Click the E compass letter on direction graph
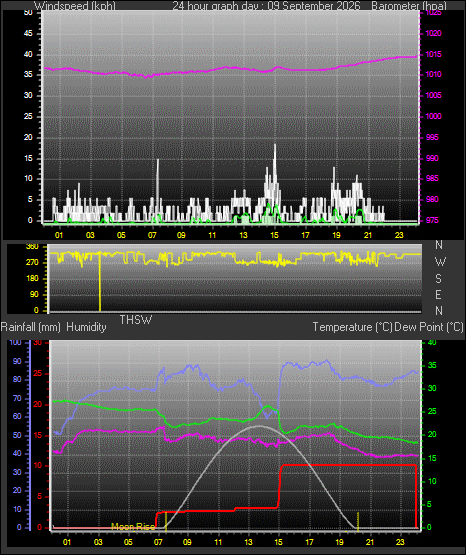Image resolution: width=466 pixels, height=555 pixels. click(x=438, y=294)
